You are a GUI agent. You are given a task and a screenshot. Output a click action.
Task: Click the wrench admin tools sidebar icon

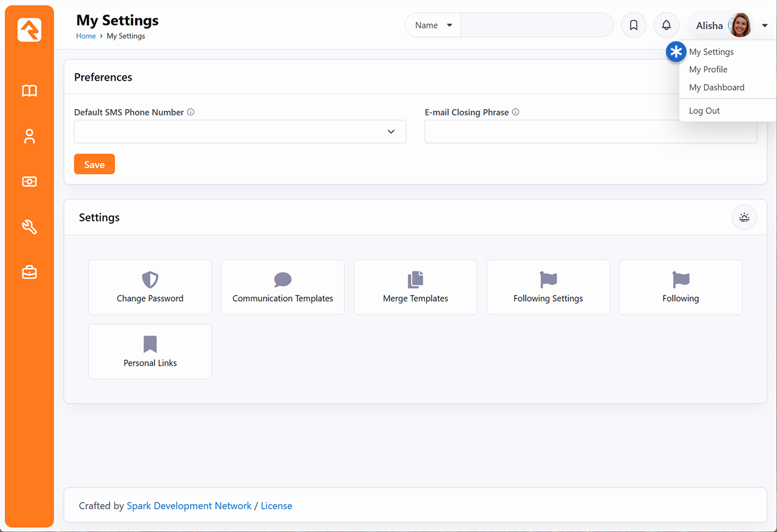(29, 226)
